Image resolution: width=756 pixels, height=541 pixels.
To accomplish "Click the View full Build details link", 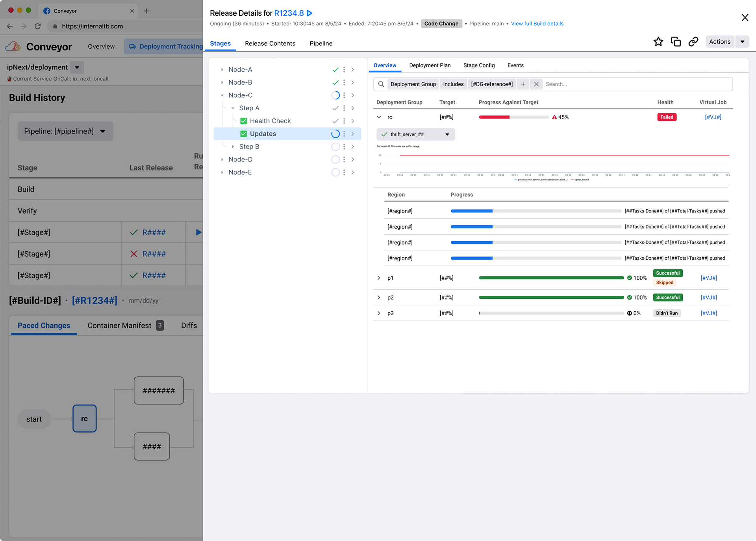I will click(537, 24).
